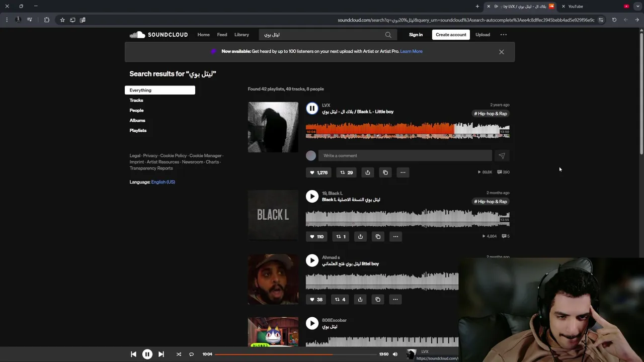Reload the page in the browser
Screen dimensions: 644x362
pos(614,20)
